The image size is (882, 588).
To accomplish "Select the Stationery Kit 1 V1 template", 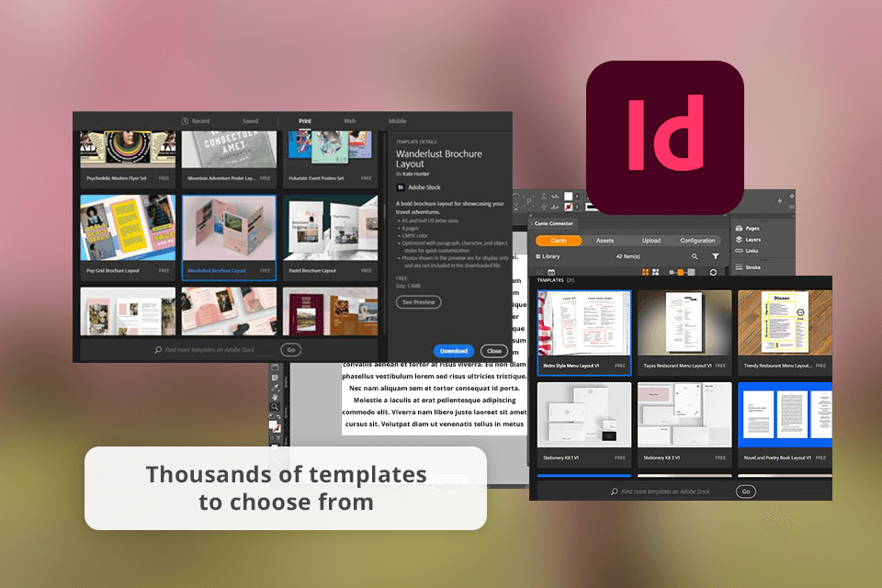I will tap(584, 424).
